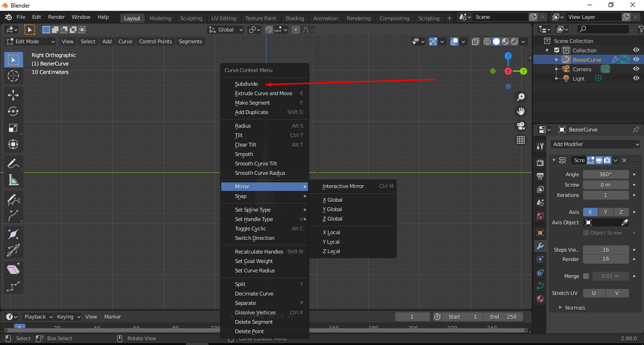Open the Modifier Properties tab
The image size is (644, 345).
540,246
